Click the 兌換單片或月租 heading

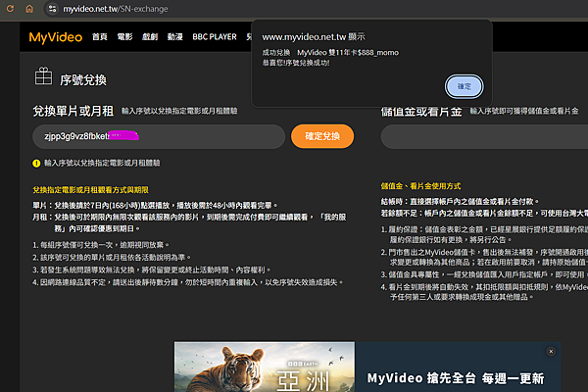coord(73,111)
